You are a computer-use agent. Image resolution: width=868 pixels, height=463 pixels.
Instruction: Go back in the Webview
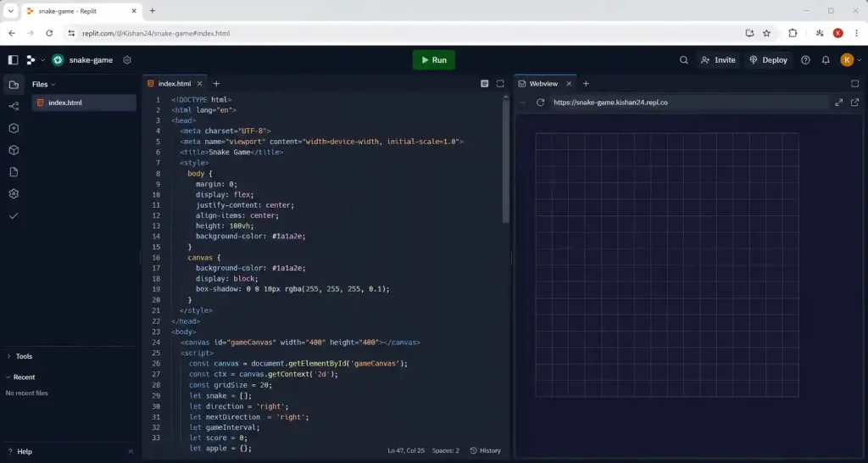click(522, 103)
